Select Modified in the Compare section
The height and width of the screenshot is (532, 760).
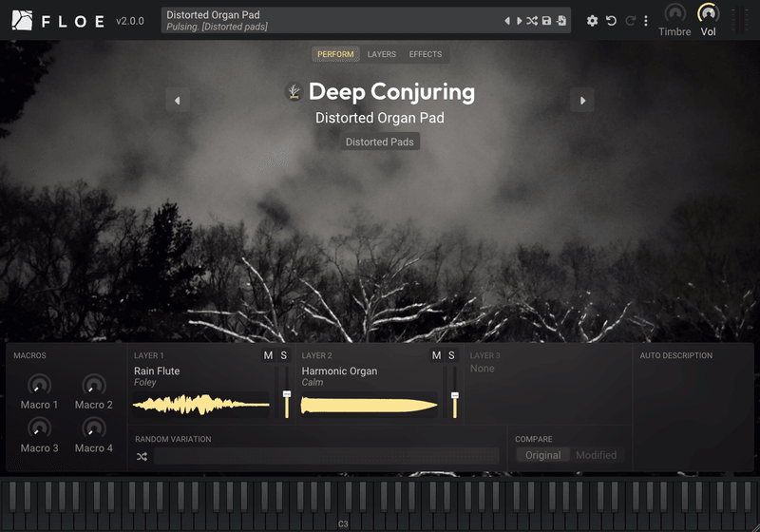(597, 455)
